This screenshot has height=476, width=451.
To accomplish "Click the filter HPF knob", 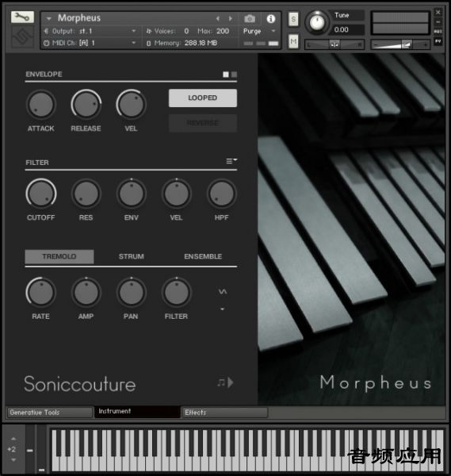I will 222,194.
